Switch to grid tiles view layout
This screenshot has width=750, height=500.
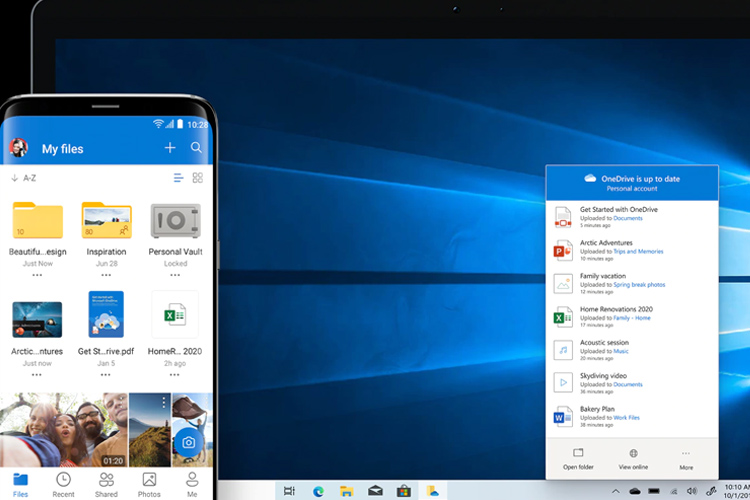pos(198,178)
